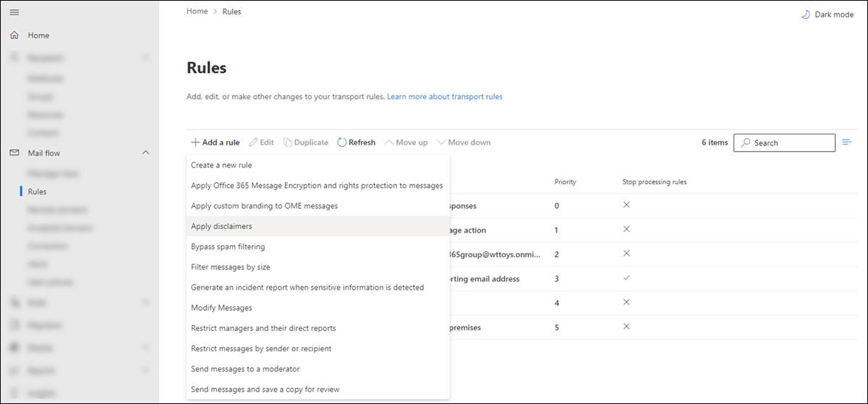Toggle the stop processing checkmark for priority 3 rule
Viewport: 868px width, 404px height.
tap(626, 278)
